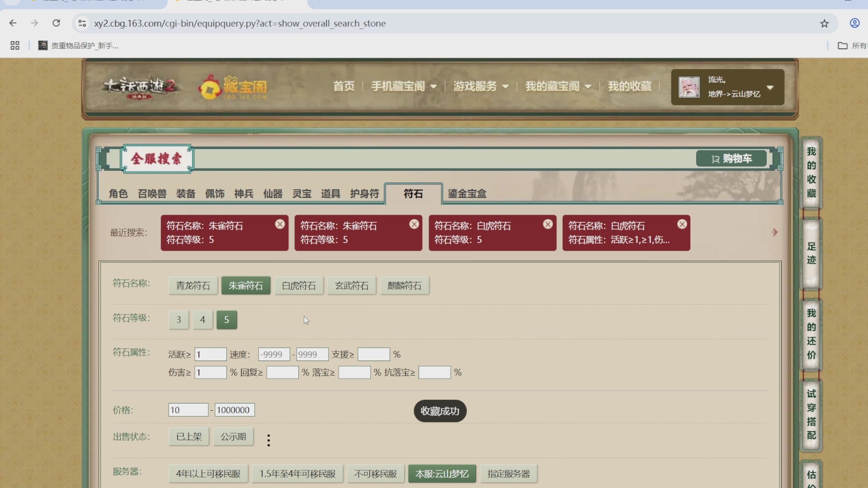
Task: Click the browser forward arrow
Action: pos(34,23)
